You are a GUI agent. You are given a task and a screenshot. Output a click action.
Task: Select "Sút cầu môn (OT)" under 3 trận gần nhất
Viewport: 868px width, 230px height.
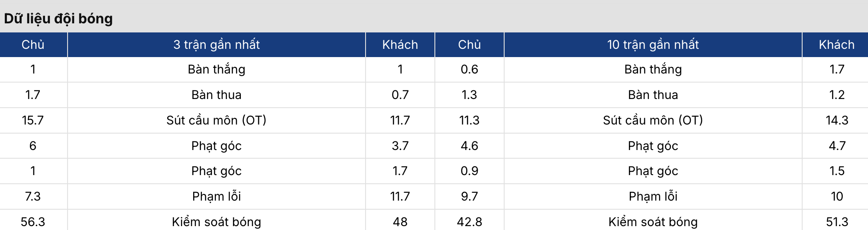pos(217,120)
